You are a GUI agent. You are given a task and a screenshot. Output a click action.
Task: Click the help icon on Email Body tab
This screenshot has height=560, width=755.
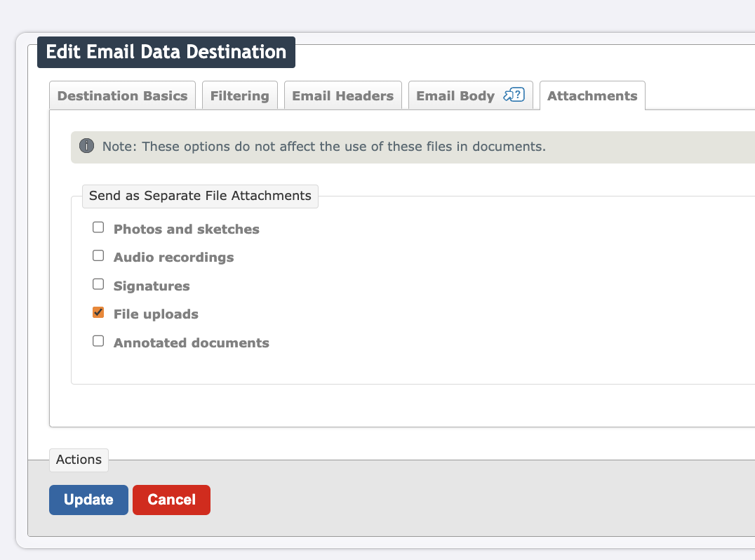click(514, 95)
